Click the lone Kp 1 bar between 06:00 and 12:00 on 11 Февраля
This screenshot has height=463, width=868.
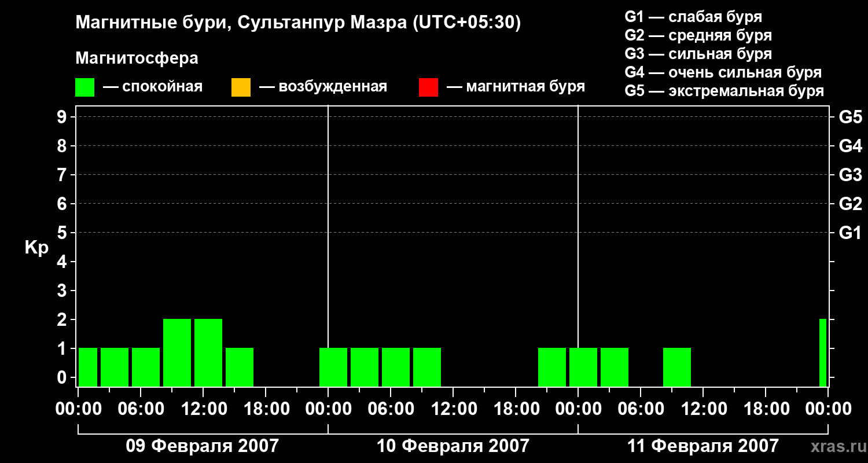click(677, 367)
